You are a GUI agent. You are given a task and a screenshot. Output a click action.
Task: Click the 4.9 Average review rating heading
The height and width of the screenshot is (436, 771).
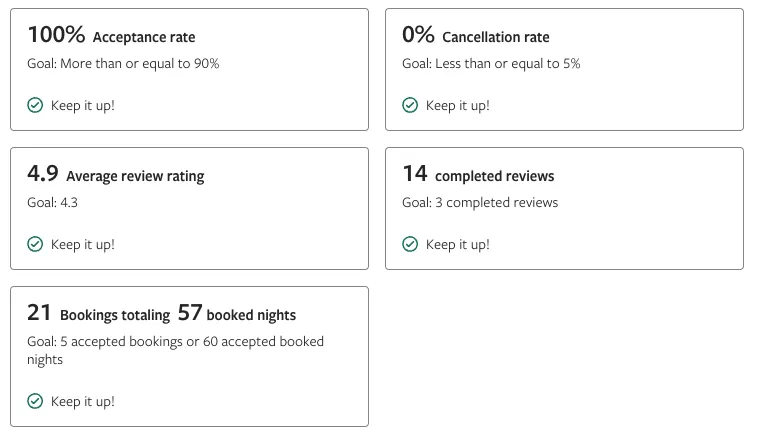115,175
